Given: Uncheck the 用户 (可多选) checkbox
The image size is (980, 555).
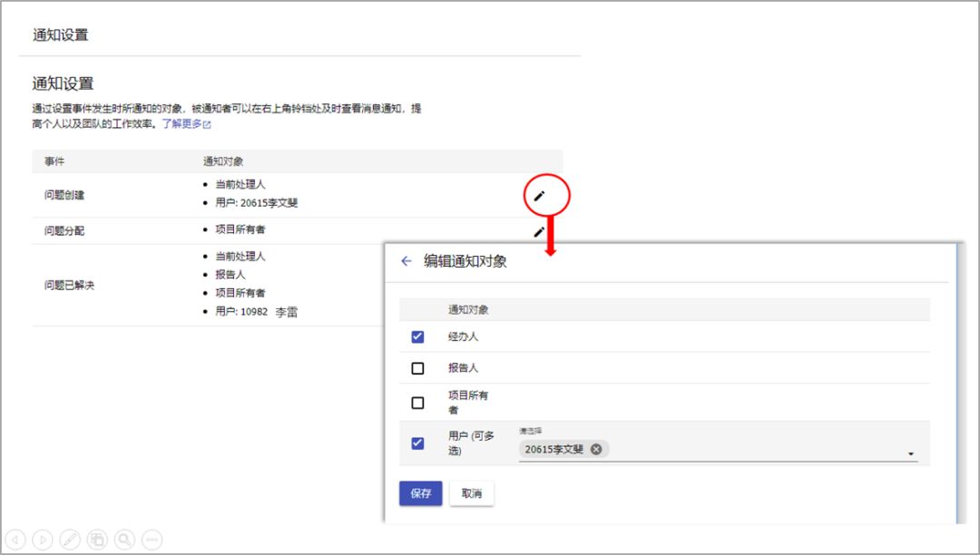Looking at the screenshot, I should click(x=417, y=443).
